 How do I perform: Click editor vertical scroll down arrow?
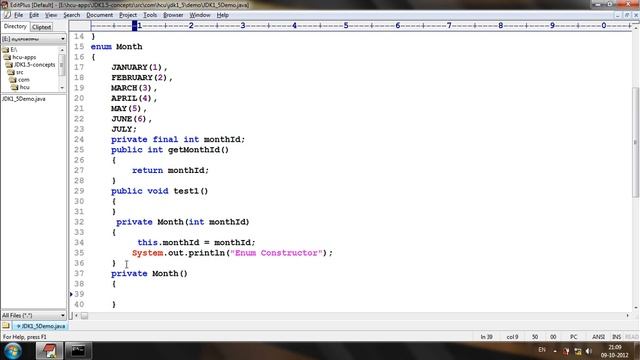pos(636,308)
